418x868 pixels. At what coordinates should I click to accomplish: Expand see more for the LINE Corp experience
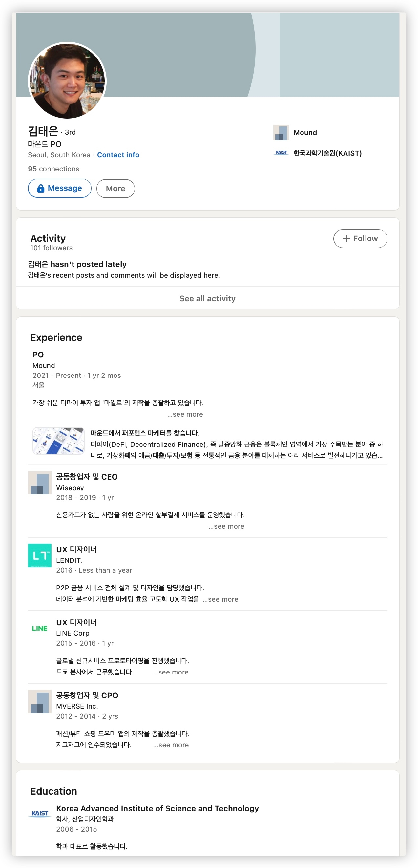[171, 672]
